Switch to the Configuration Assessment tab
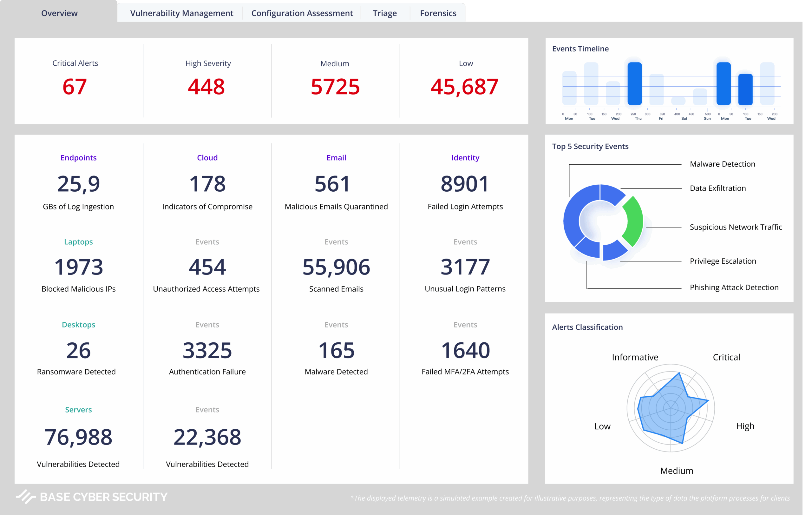This screenshot has width=812, height=515. [x=302, y=13]
